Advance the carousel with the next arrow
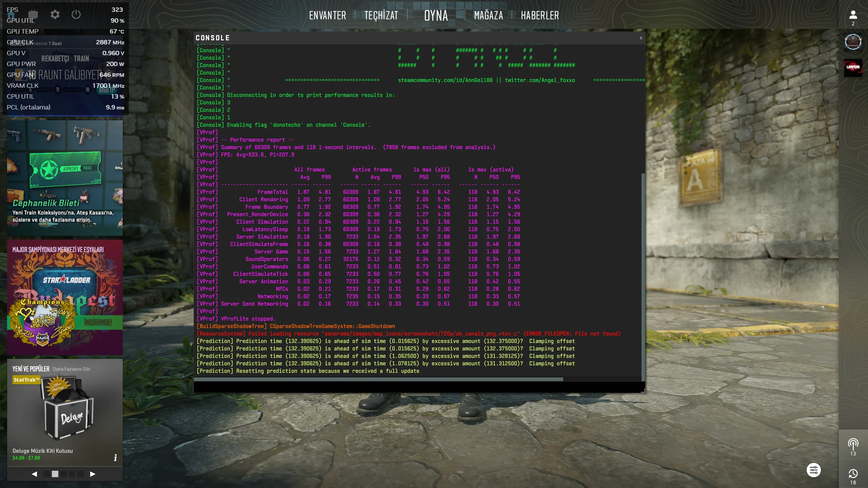The width and height of the screenshot is (868, 488). pyautogui.click(x=92, y=474)
